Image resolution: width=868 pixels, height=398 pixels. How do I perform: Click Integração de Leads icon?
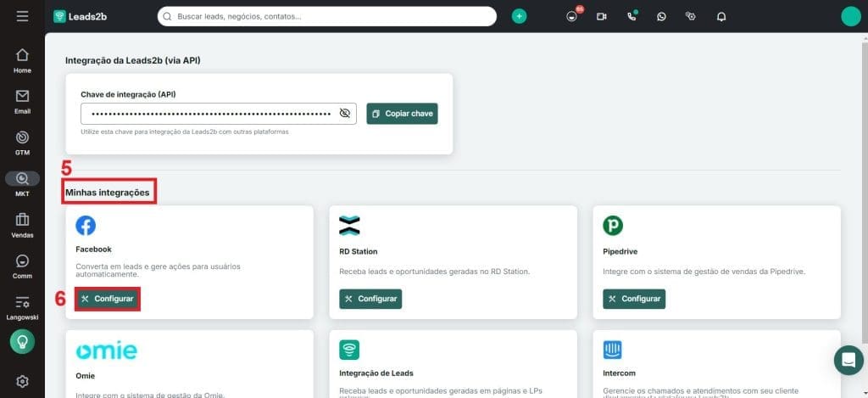click(x=349, y=350)
